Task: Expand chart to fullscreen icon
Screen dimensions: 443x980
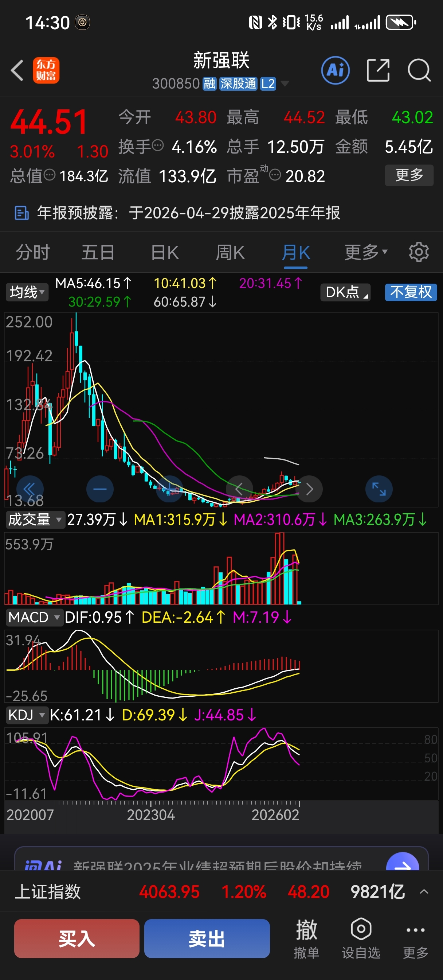Action: (x=379, y=489)
